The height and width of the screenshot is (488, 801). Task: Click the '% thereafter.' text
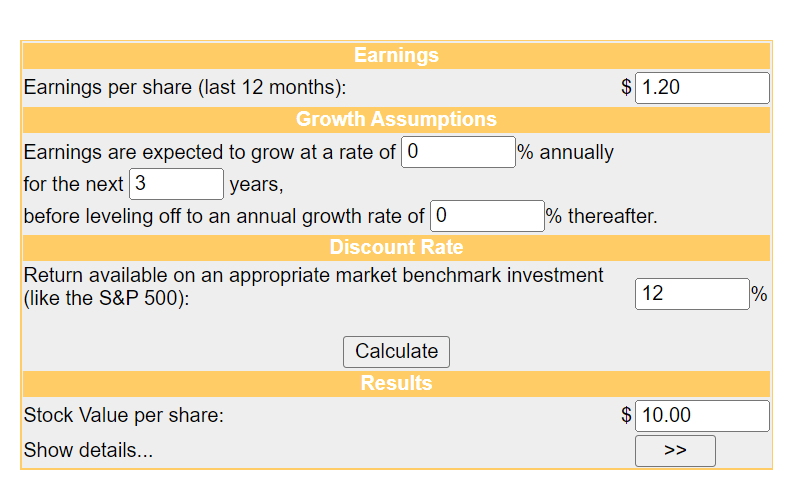(x=602, y=217)
